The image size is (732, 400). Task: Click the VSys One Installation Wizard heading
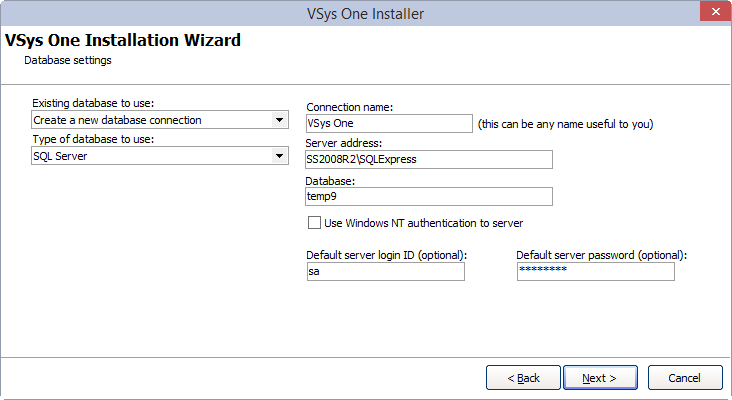coord(123,40)
